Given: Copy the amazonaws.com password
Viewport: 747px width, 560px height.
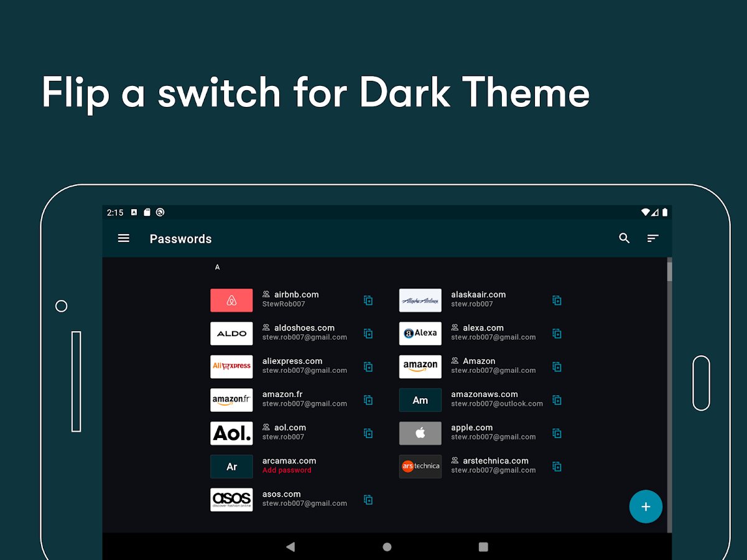Looking at the screenshot, I should click(x=557, y=399).
